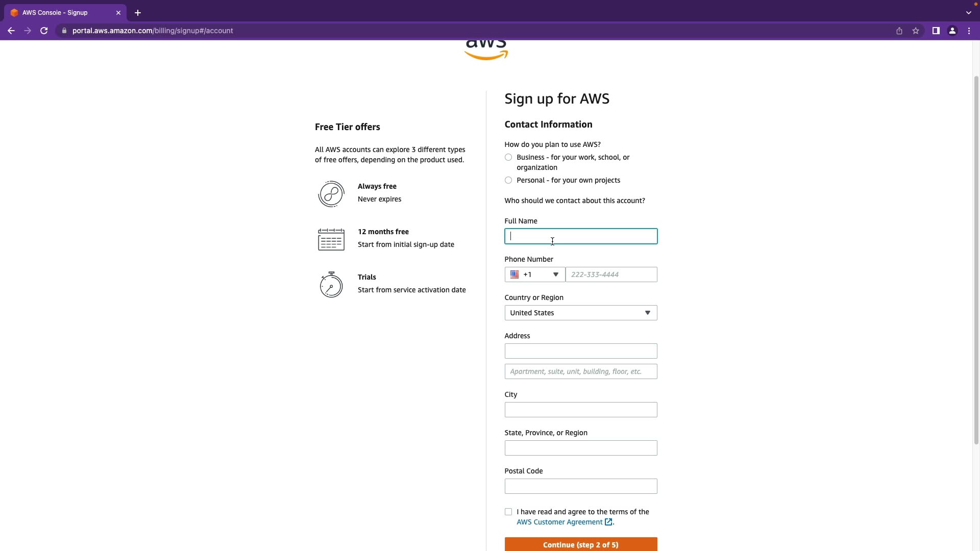Open a new browser tab
This screenshot has width=980, height=551.
pyautogui.click(x=138, y=13)
